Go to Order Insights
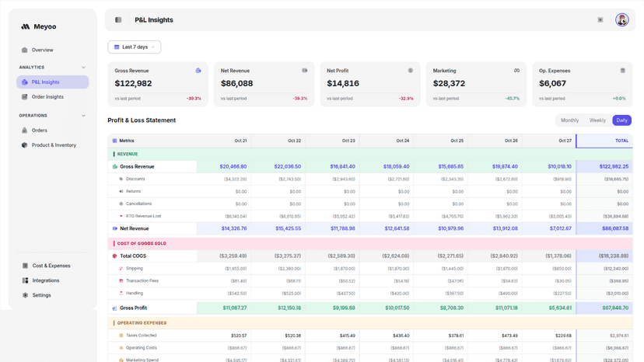Screen dimensions: 644x362 53,97
